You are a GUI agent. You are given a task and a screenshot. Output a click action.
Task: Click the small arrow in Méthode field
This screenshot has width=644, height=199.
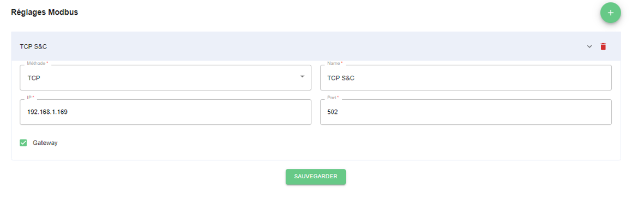coord(302,77)
